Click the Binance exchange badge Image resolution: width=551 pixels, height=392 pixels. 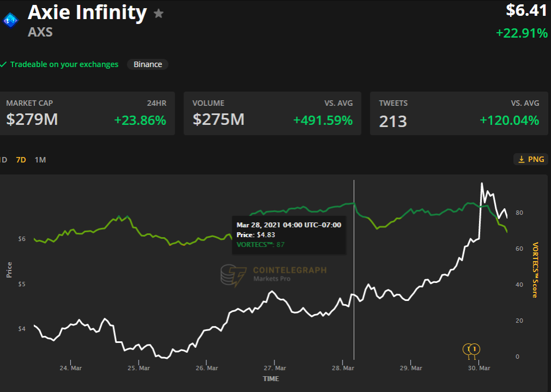click(148, 64)
